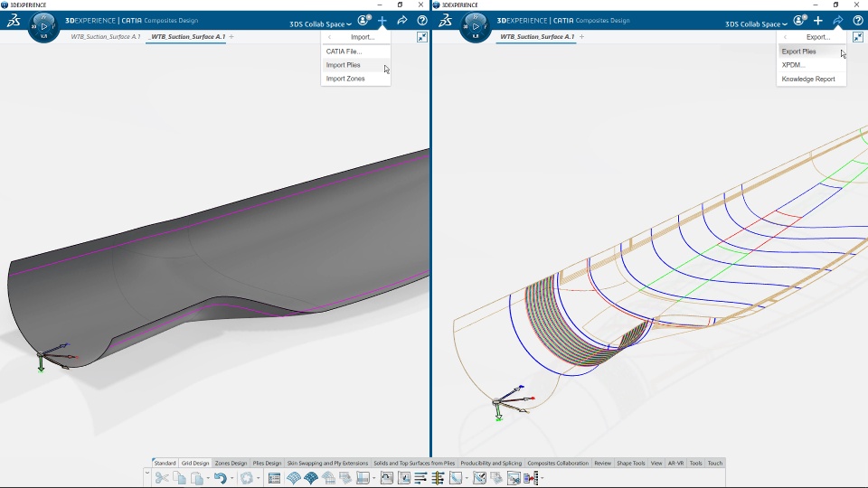Expand the Update icon dropdown arrow

coord(258,478)
